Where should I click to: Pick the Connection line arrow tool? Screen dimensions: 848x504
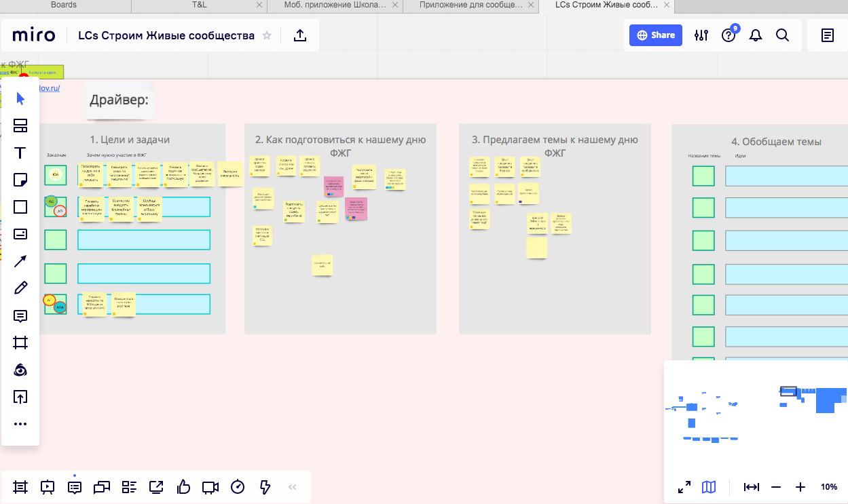coord(20,261)
